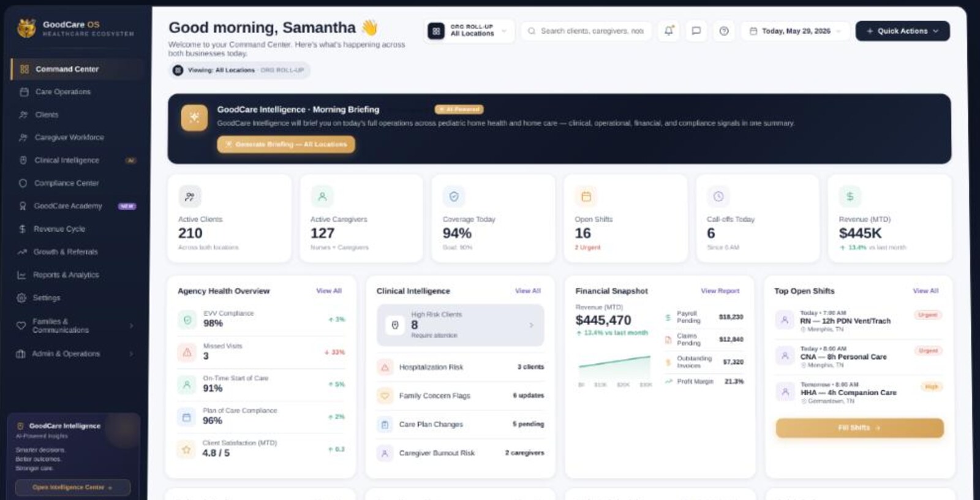The height and width of the screenshot is (500, 980).
Task: Expand Families & Communications submenu
Action: tap(75, 325)
